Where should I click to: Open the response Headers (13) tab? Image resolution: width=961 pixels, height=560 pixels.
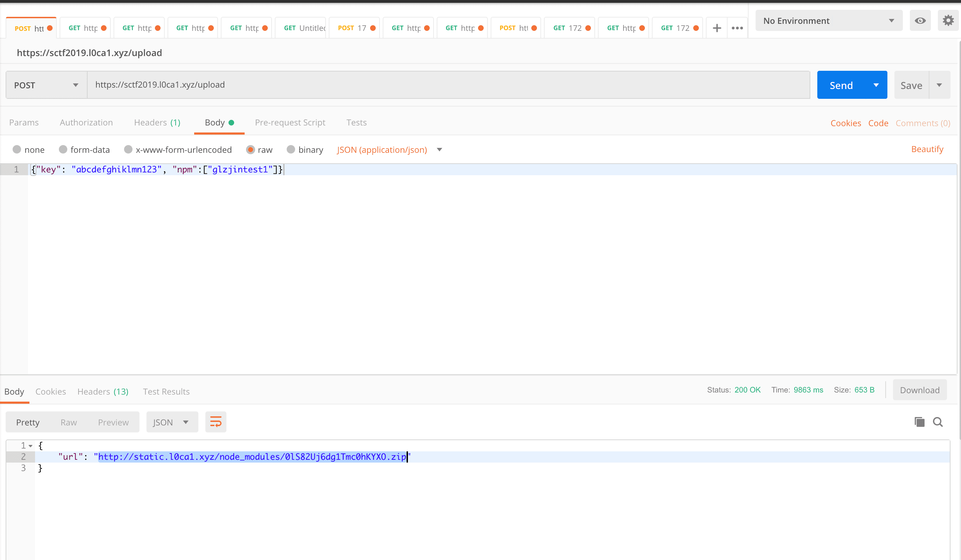tap(102, 391)
